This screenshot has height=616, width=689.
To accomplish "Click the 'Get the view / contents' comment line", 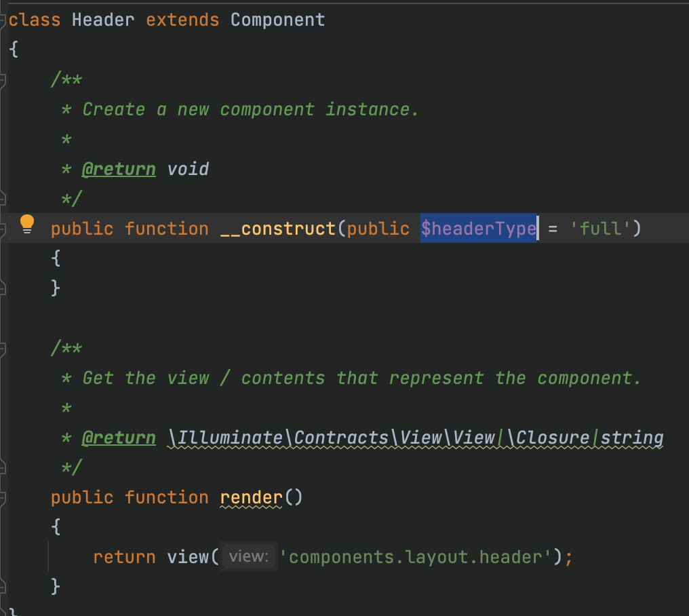I will (361, 378).
